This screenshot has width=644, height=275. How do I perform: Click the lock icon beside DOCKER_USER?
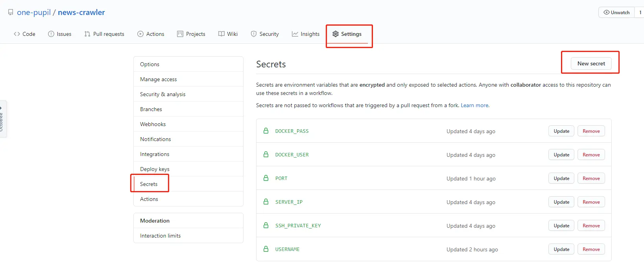[266, 154]
